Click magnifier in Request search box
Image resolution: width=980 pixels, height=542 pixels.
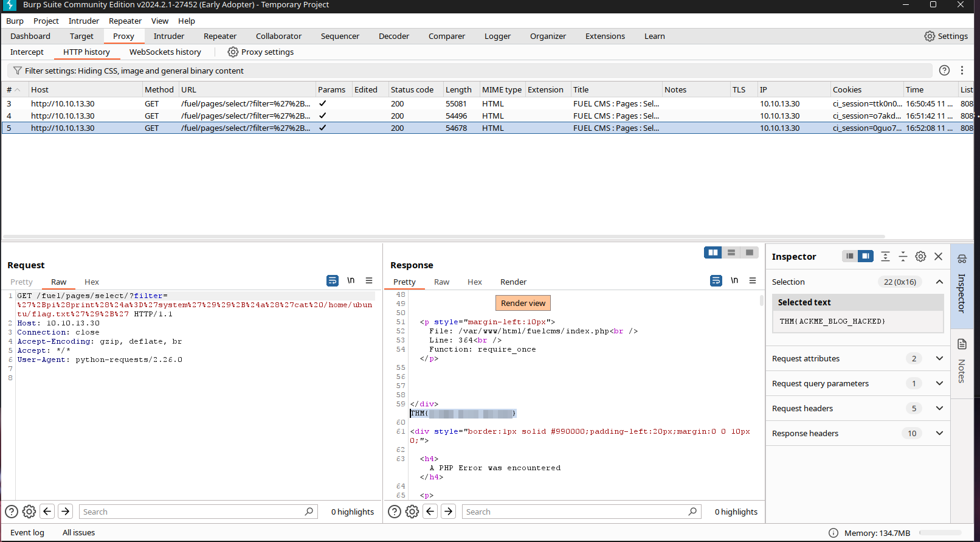click(x=309, y=512)
